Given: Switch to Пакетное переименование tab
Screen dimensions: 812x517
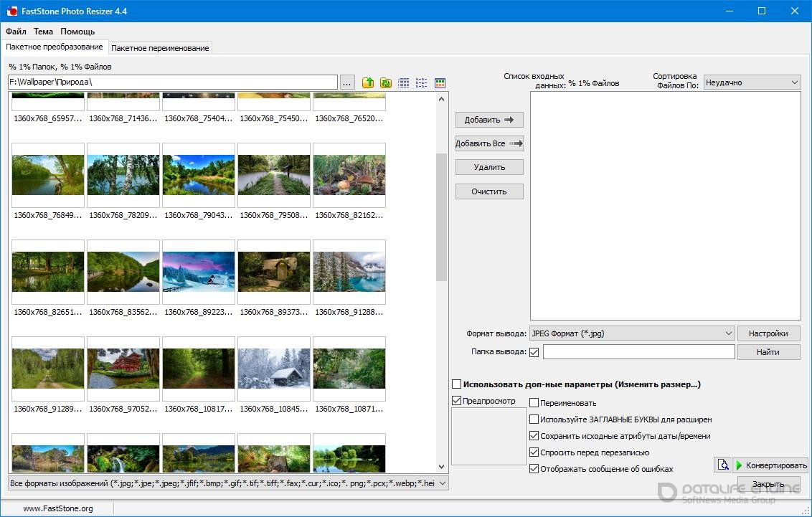Looking at the screenshot, I should coord(160,48).
